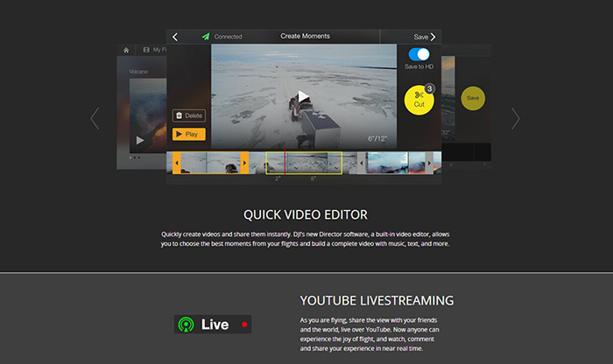
Task: Click the back arrow in Create Moments header
Action: click(x=175, y=37)
